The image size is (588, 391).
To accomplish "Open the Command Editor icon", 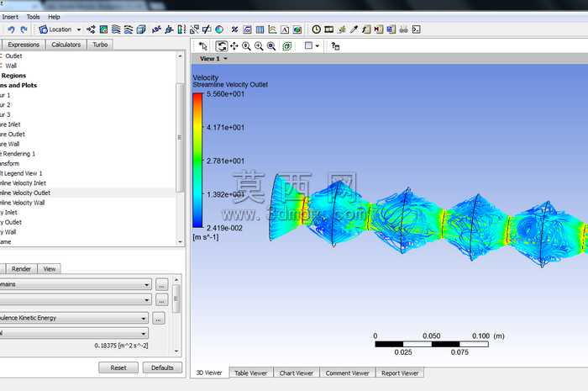I will [x=417, y=29].
